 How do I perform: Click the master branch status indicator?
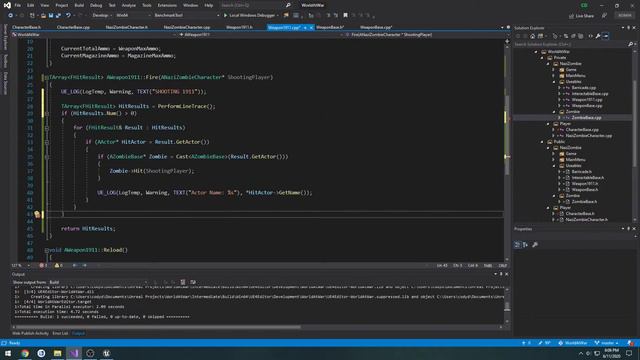pos(607,343)
